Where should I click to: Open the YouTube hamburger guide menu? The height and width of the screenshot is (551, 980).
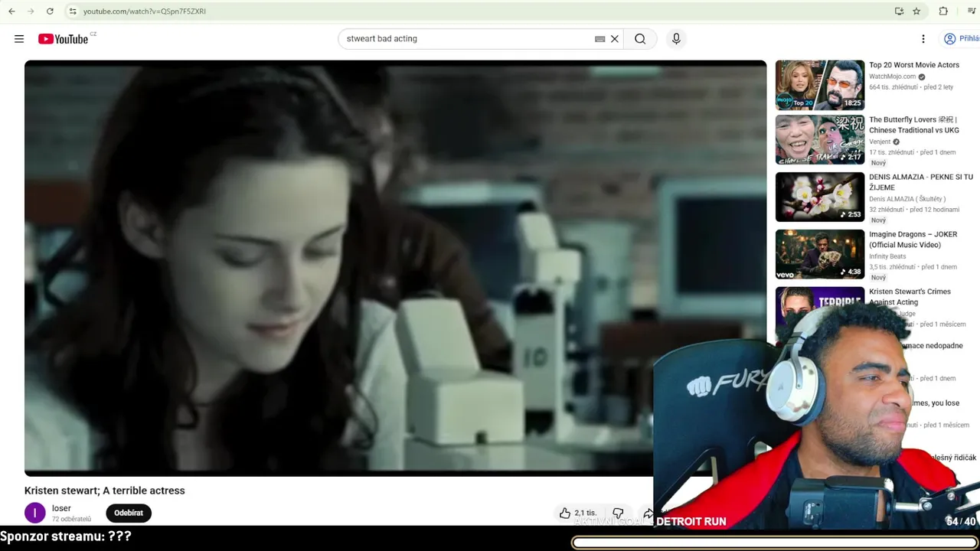pos(19,39)
